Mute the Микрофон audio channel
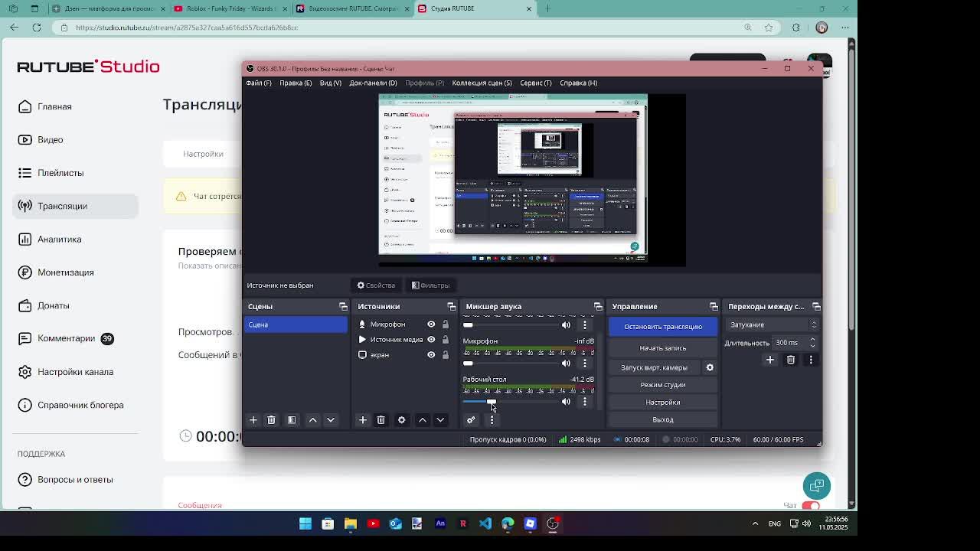The width and height of the screenshot is (980, 551). 566,364
